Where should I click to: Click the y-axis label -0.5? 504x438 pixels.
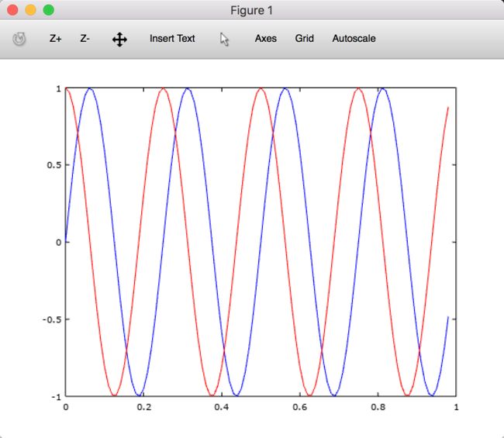(x=52, y=319)
